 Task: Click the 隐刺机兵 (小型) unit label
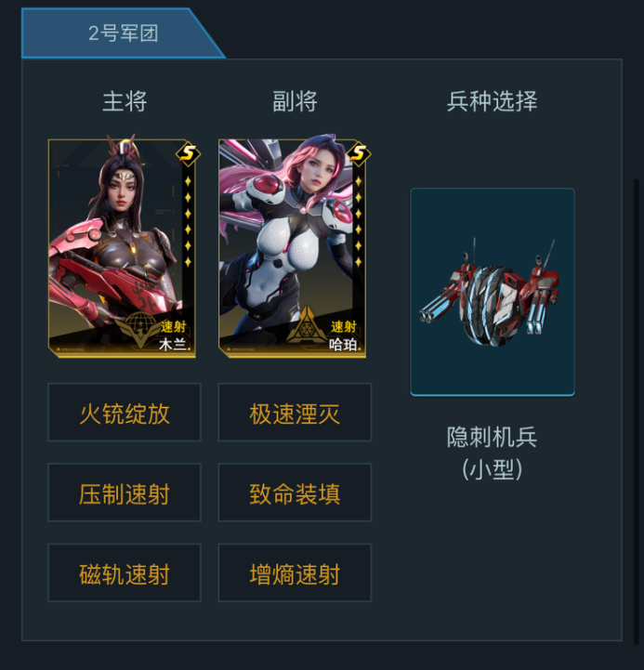click(x=493, y=453)
